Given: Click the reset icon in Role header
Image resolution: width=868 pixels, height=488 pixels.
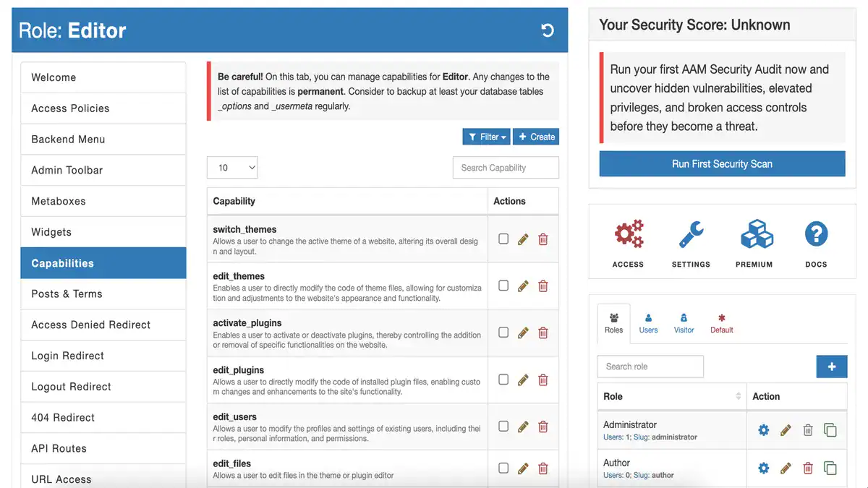Looking at the screenshot, I should 548,30.
